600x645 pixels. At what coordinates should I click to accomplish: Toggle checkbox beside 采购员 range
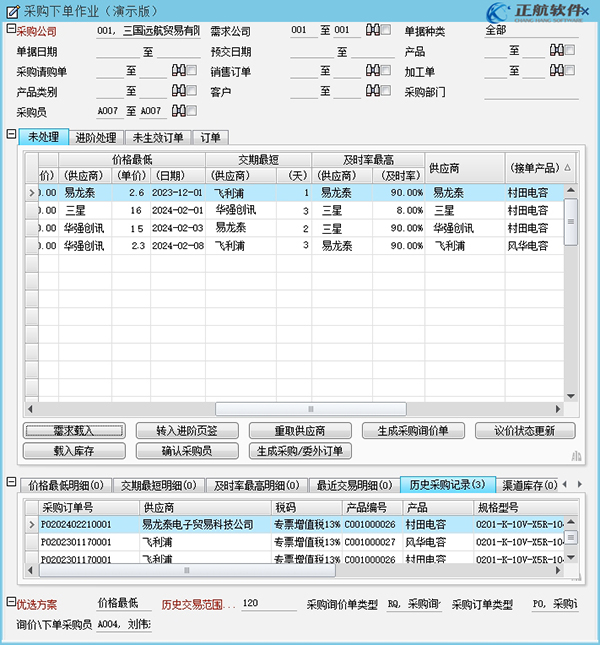[x=192, y=110]
